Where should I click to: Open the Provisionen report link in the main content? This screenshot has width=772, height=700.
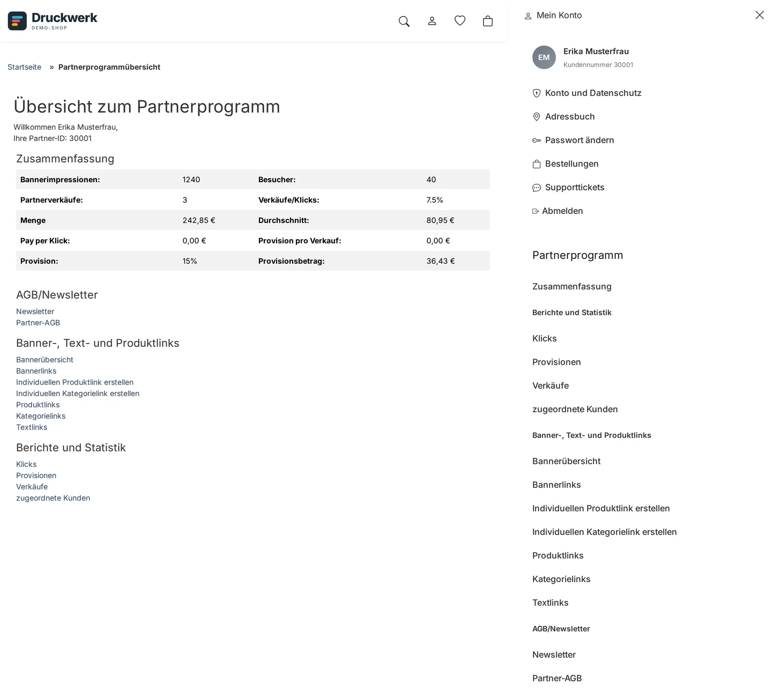coord(36,475)
